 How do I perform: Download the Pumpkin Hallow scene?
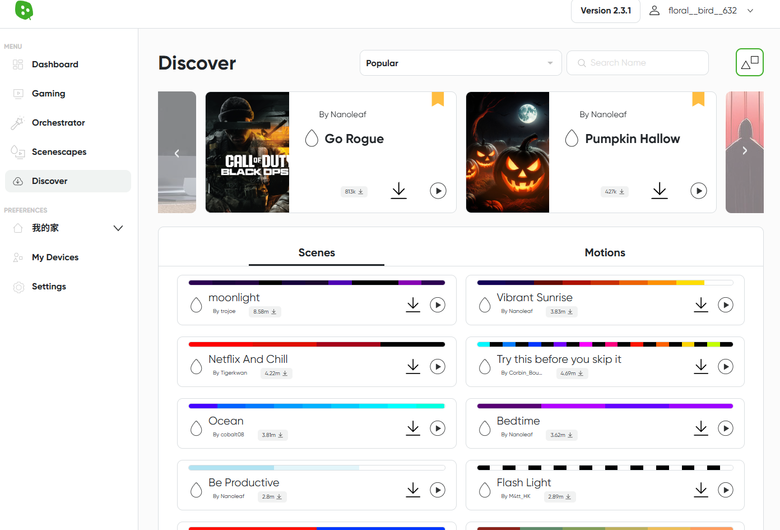(659, 191)
